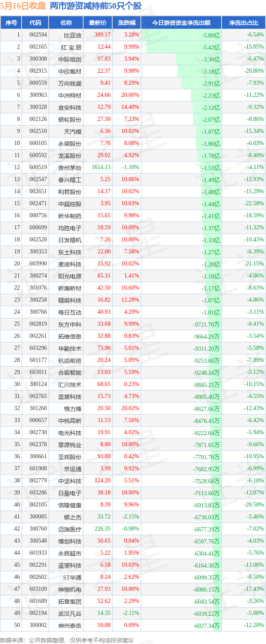The image size is (266, 644).
Task: Click stock name 遥望科技
Action: click(70, 565)
